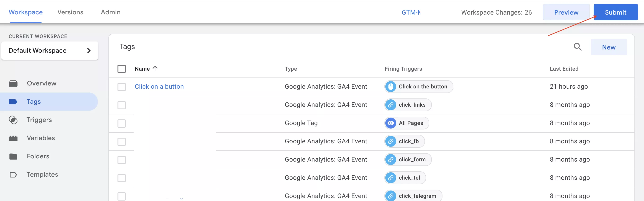The width and height of the screenshot is (644, 201).
Task: Check the 'Click on a button' tag row
Action: (122, 87)
